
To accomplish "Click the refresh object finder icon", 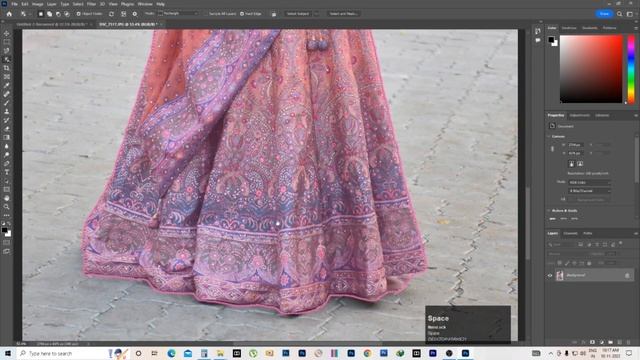I will 111,14.
